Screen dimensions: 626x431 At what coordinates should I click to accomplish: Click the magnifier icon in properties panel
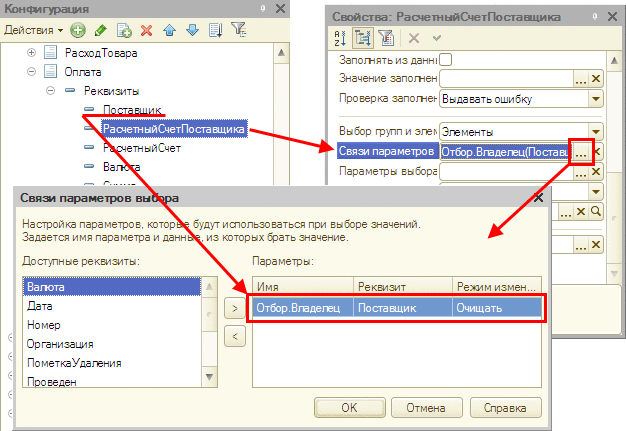[x=596, y=211]
